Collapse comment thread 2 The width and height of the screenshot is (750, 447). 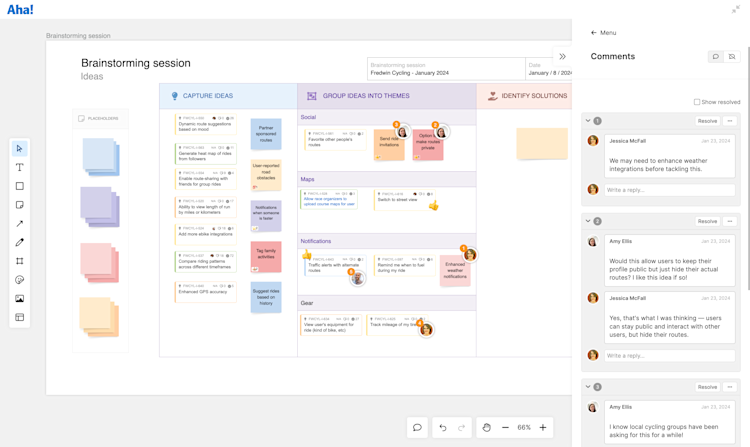point(588,221)
